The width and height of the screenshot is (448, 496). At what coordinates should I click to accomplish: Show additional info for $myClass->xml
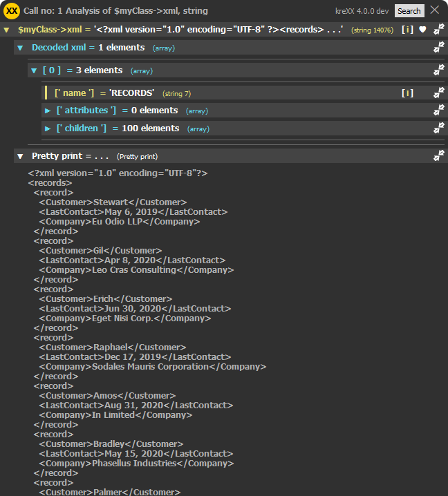click(x=407, y=30)
